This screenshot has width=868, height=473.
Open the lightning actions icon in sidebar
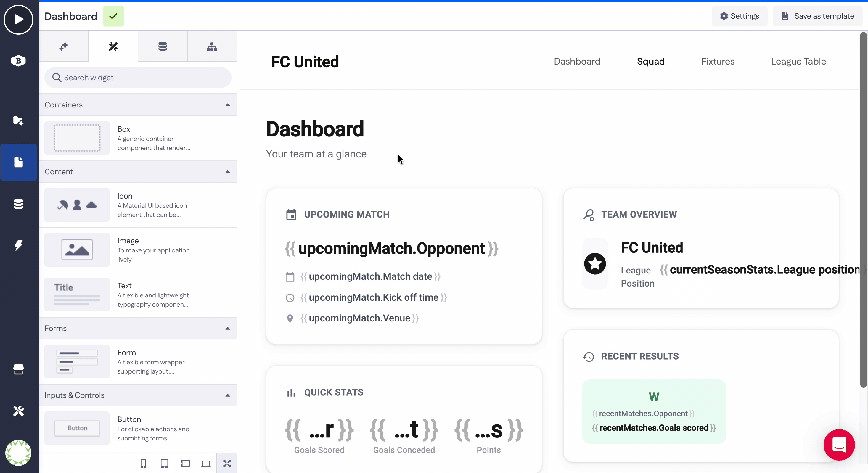(x=19, y=245)
